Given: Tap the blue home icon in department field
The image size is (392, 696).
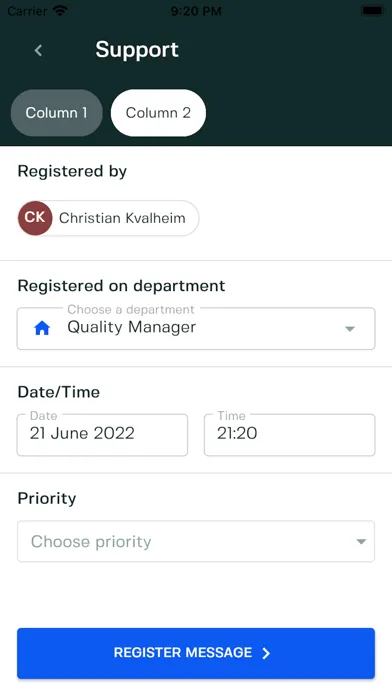Looking at the screenshot, I should 42,328.
